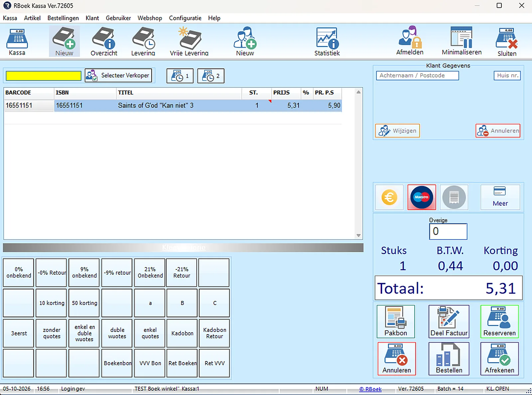Reserve items with Reserveren

pyautogui.click(x=499, y=322)
